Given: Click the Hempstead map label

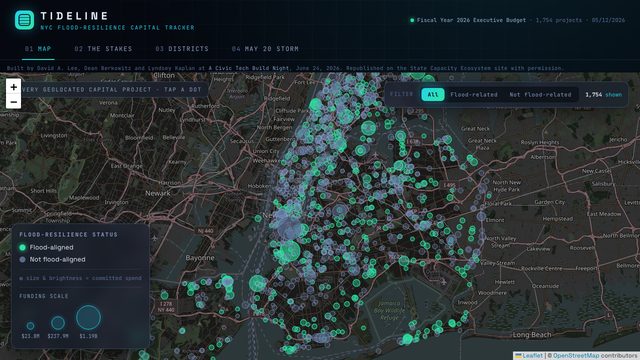Looking at the screenshot, I should click(558, 219).
